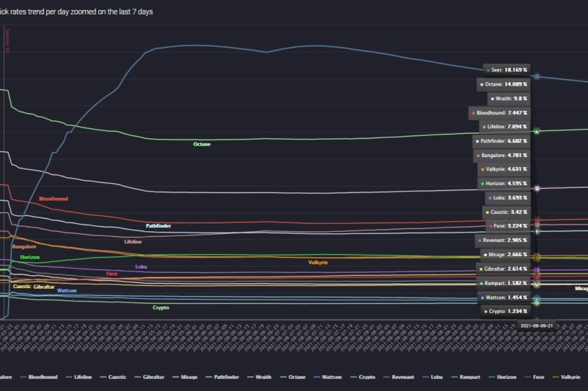The image size is (588, 391).
Task: Click the 'Lifeline: 7.094 %' tooltip entry
Action: tap(504, 127)
